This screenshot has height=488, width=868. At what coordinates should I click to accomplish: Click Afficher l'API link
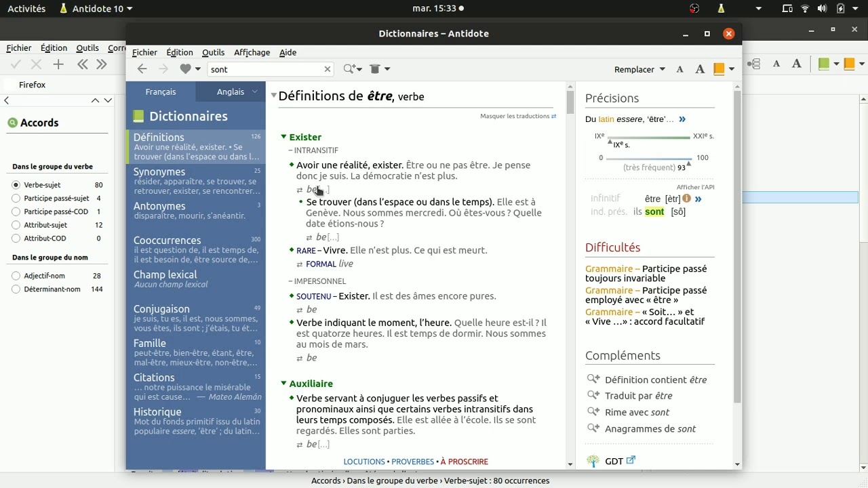pos(695,187)
